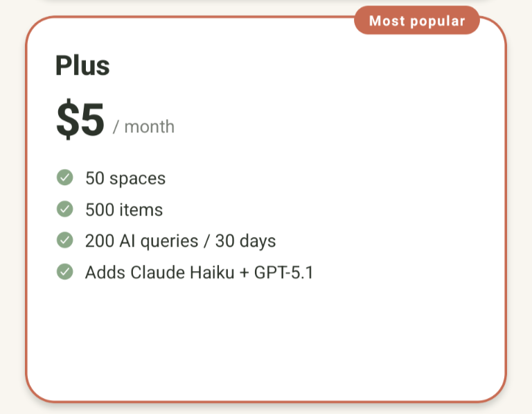Click the '/ month' billing label

tap(143, 127)
